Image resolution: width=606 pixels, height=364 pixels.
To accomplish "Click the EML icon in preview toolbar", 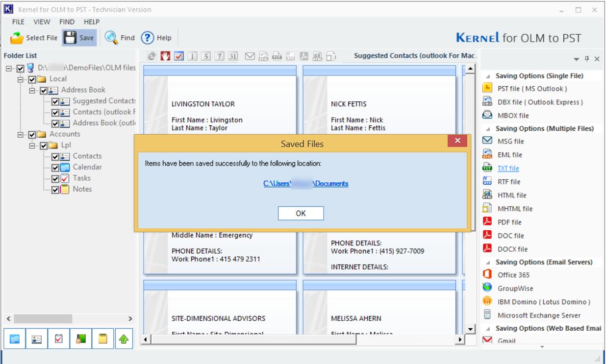I will tap(264, 56).
